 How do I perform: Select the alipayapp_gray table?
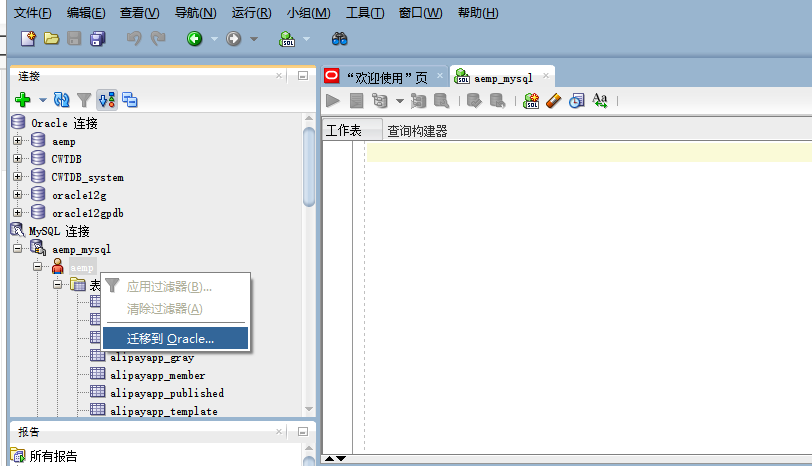pos(152,357)
